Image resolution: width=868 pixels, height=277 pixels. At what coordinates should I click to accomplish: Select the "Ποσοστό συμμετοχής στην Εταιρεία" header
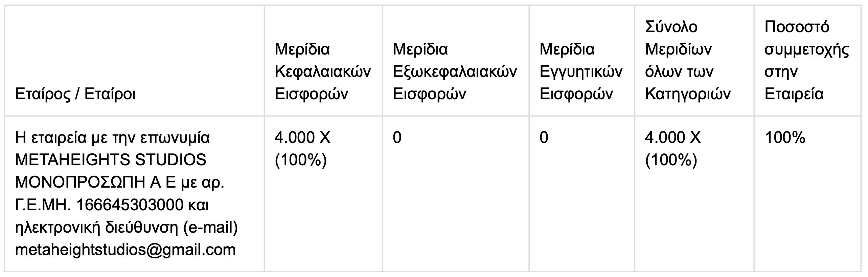[x=806, y=60]
